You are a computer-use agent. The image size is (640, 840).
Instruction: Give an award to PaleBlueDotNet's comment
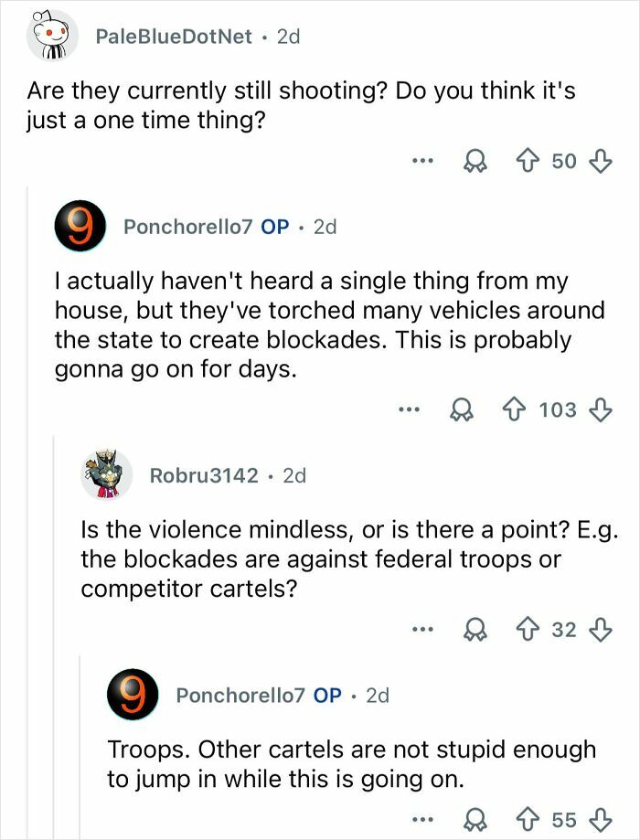pos(475,161)
